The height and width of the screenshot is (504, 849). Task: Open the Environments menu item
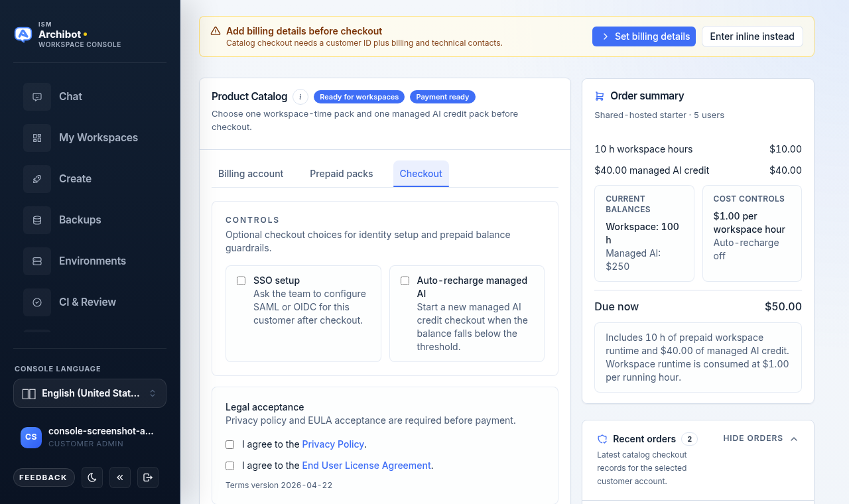(90, 261)
